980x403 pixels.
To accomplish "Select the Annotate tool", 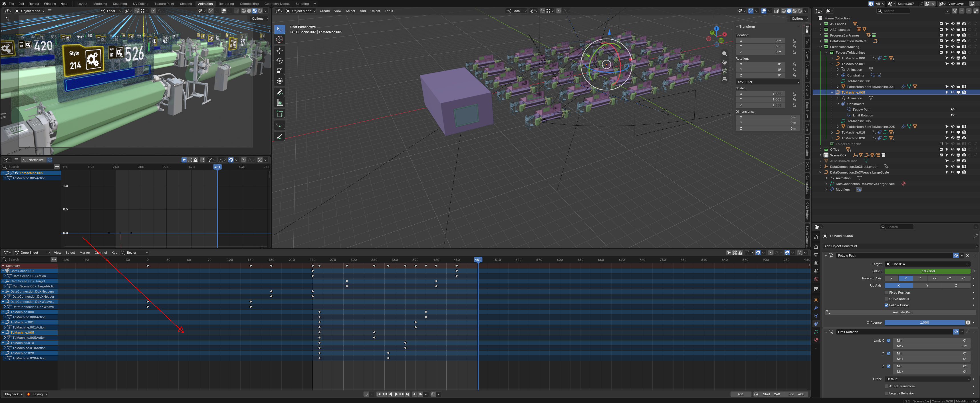I will [x=280, y=92].
